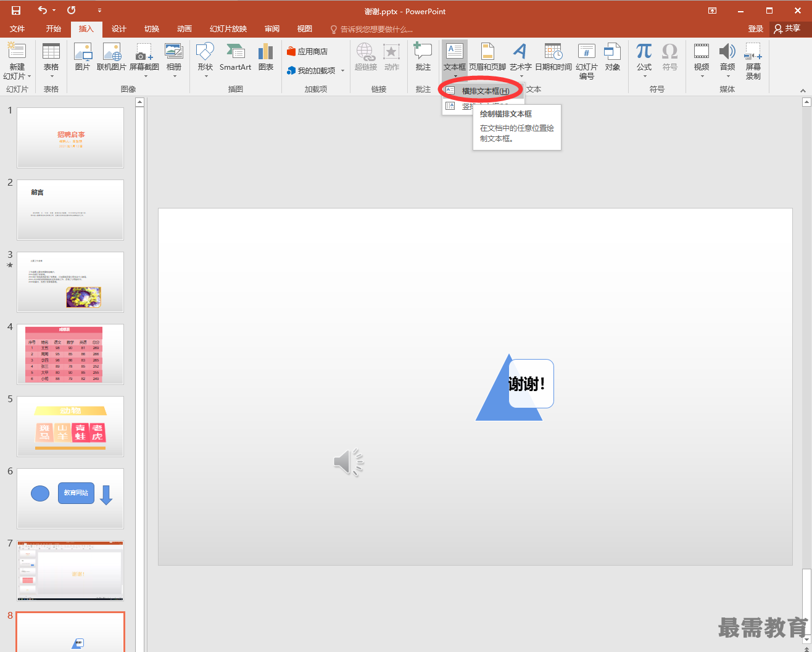The height and width of the screenshot is (652, 812).
Task: Click the 超链接 hyperlink icon
Action: (366, 57)
